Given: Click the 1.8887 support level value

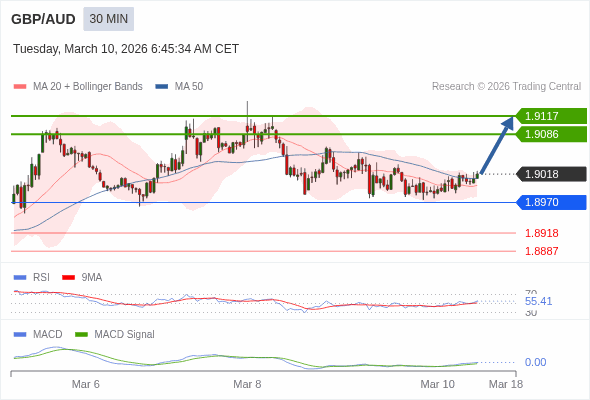Looking at the screenshot, I should click(541, 251).
